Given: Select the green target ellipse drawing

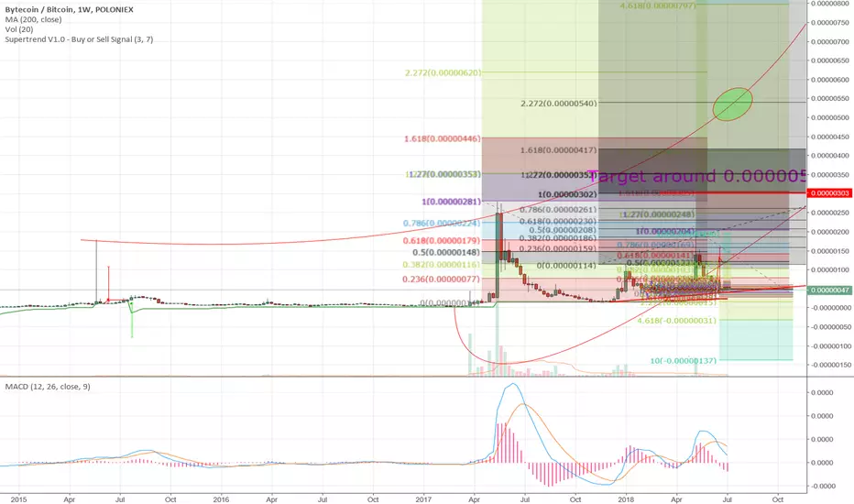Looking at the screenshot, I should click(732, 104).
